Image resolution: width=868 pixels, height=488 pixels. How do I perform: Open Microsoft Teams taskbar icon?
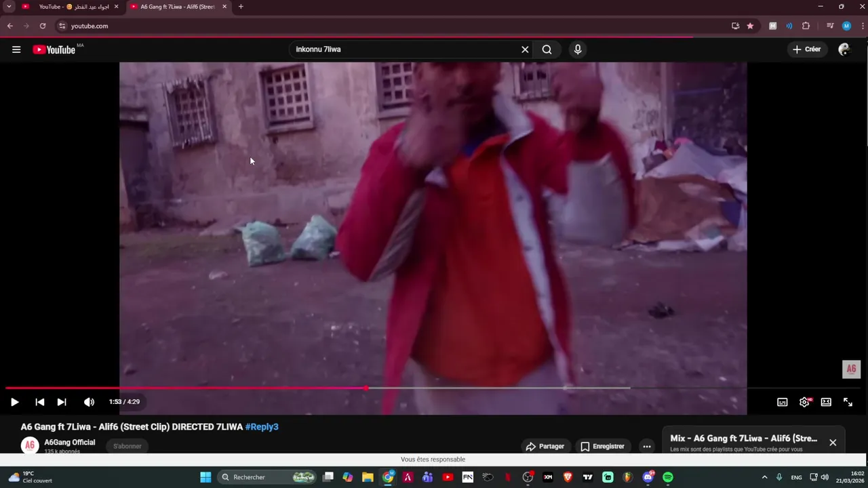coord(427,477)
